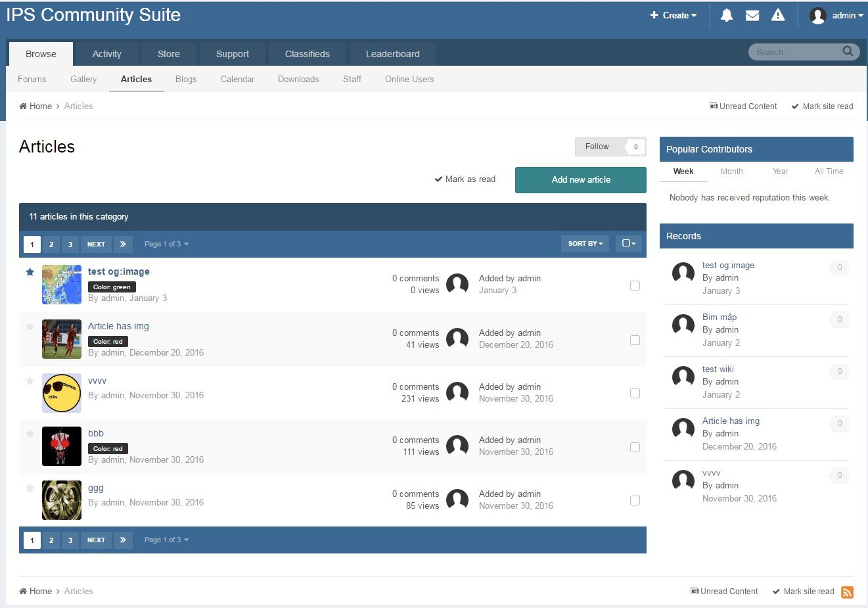Image resolution: width=868 pixels, height=608 pixels.
Task: Click the 'Color: green' tag badge
Action: coord(112,287)
